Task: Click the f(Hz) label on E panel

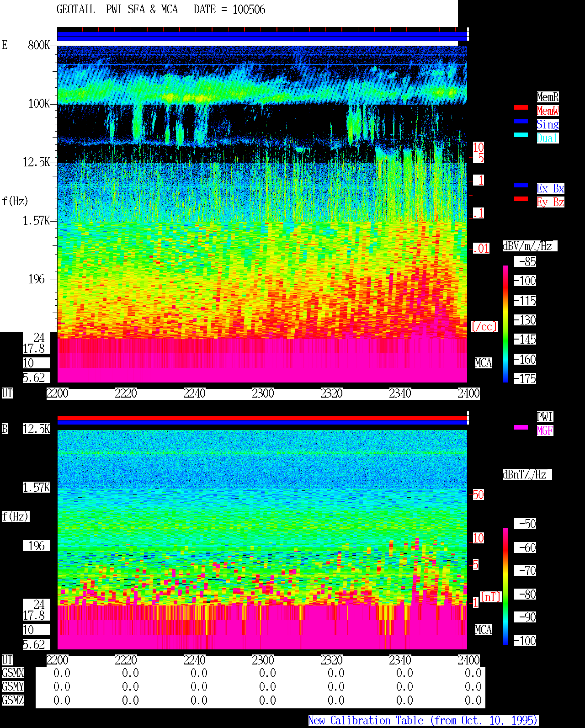Action: coord(15,201)
